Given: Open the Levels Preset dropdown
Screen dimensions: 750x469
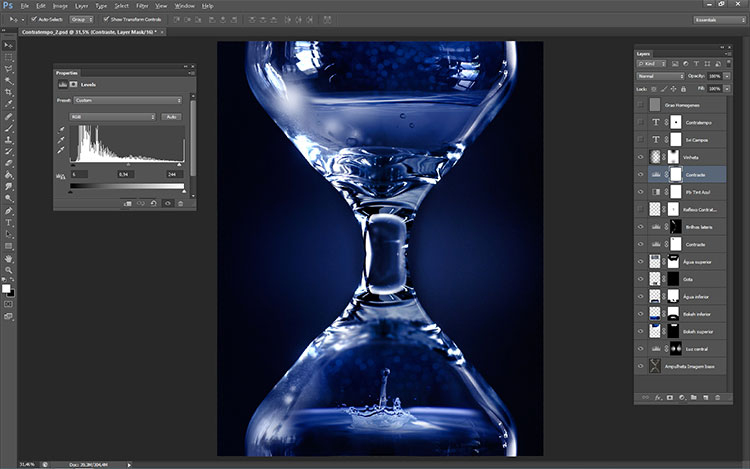Looking at the screenshot, I should (x=128, y=100).
